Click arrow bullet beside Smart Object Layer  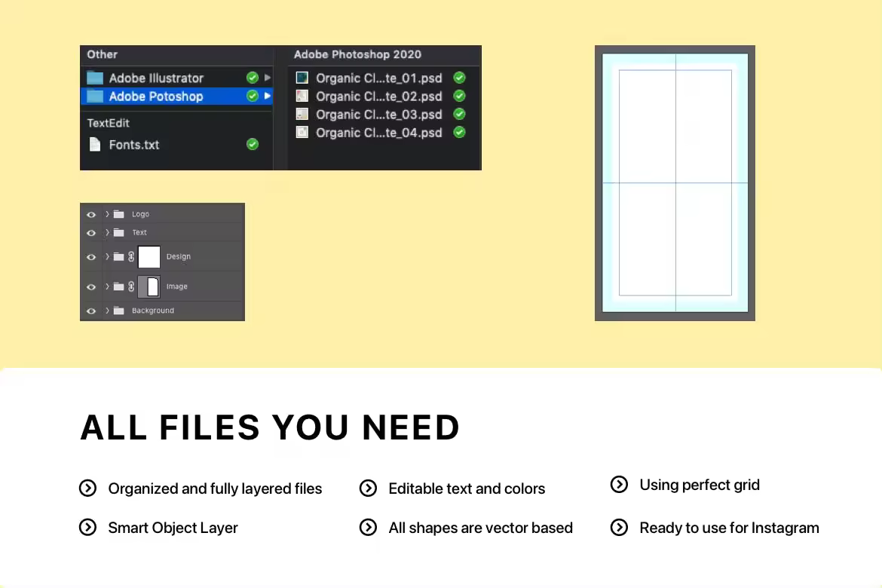(87, 527)
